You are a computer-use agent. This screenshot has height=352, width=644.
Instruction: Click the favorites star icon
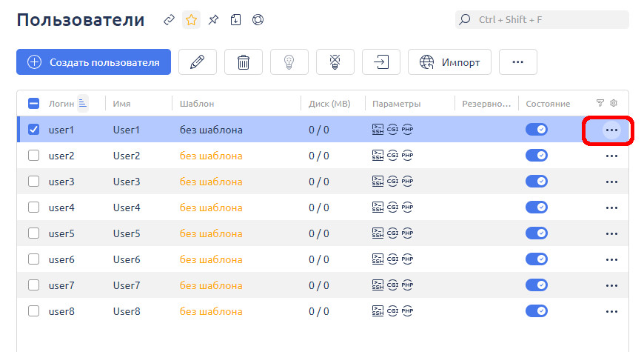191,20
